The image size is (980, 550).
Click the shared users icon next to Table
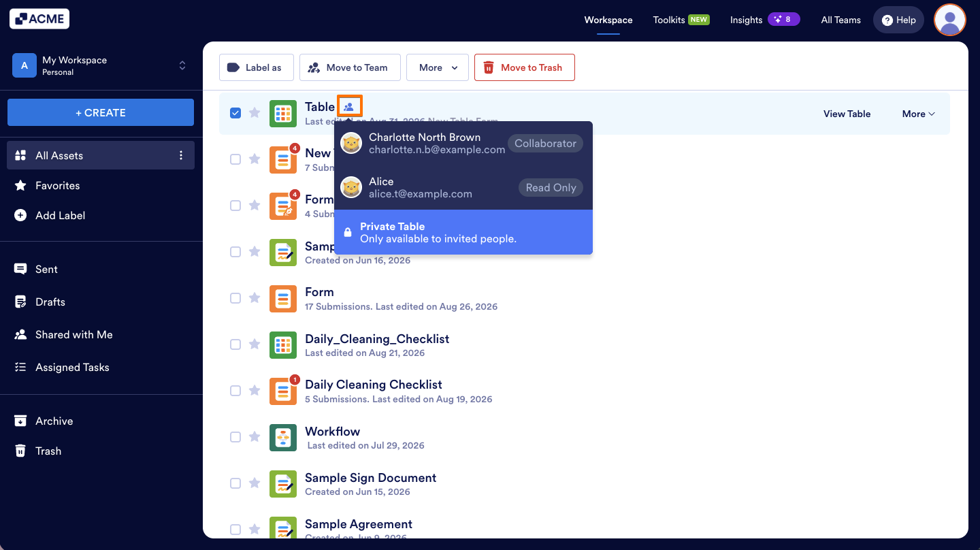(349, 107)
